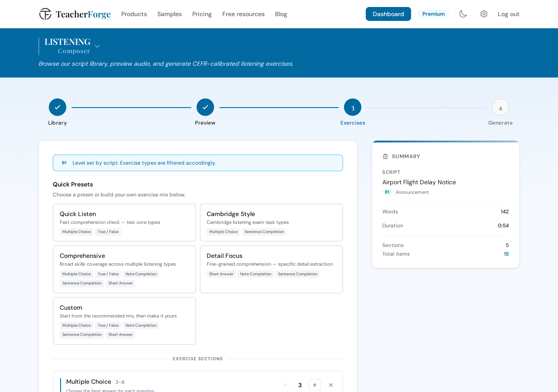Click the Words count 142

(505, 212)
